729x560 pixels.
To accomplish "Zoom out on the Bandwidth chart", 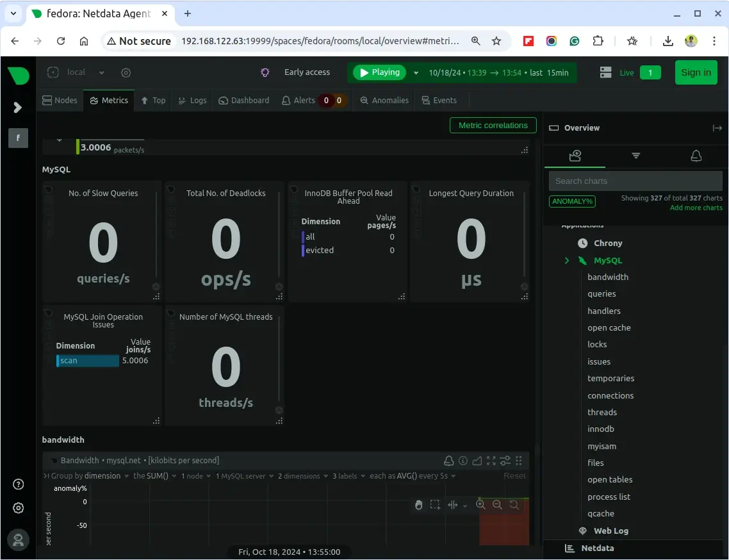I will pyautogui.click(x=497, y=505).
